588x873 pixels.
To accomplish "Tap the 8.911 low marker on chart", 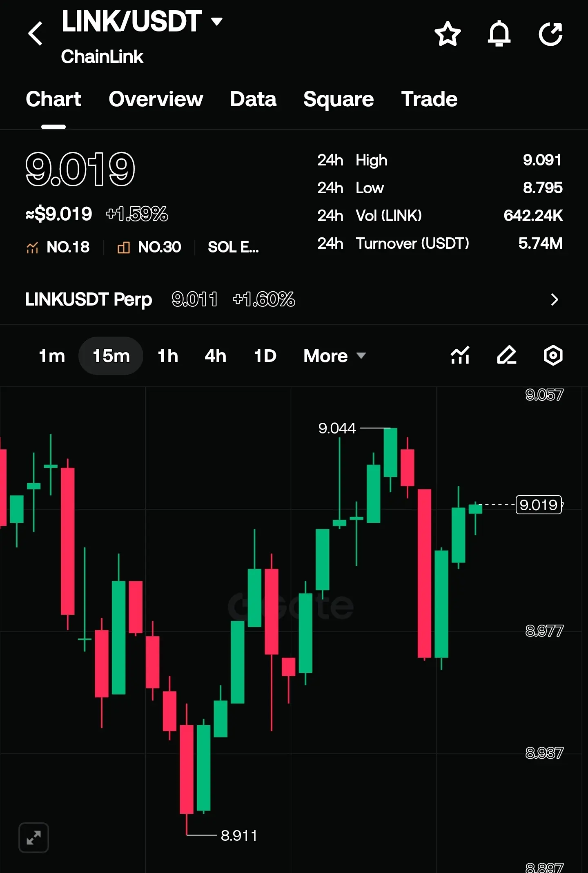I will click(x=239, y=835).
